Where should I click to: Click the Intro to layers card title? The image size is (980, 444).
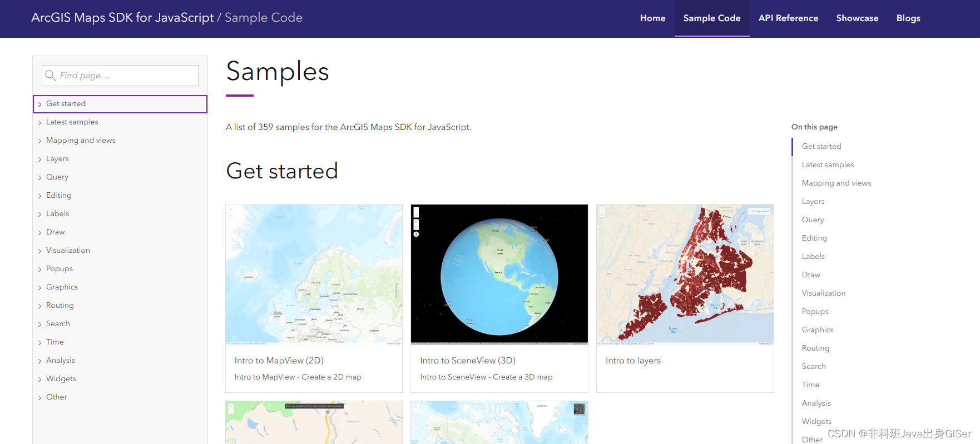click(633, 361)
